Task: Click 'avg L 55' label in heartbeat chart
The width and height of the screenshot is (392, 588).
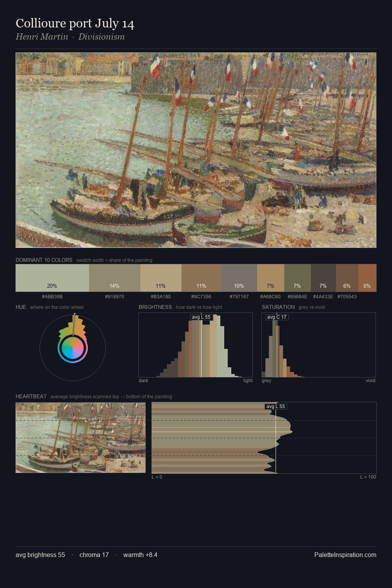Action: (x=276, y=407)
